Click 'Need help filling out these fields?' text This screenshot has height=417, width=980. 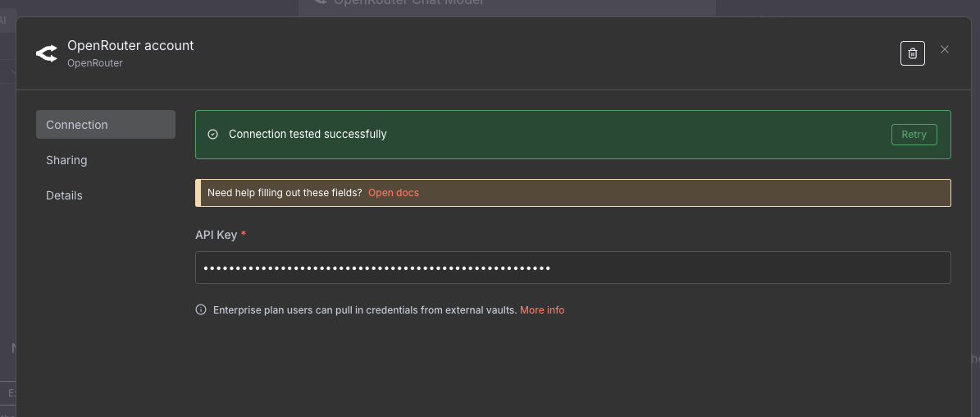(285, 193)
